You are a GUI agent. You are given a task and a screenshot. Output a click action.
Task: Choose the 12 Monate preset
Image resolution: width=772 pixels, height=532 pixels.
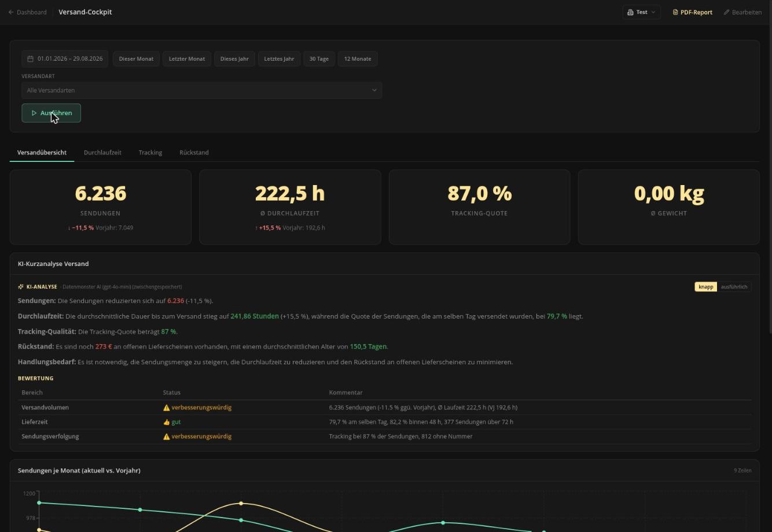pos(358,59)
